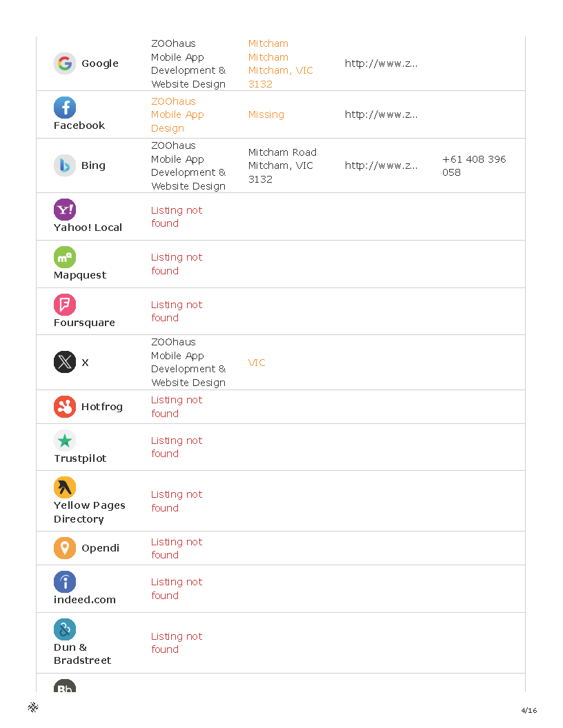Viewport: 563px width, 728px height.
Task: Click the Dun & Bradstreet ampersand icon
Action: (x=65, y=629)
